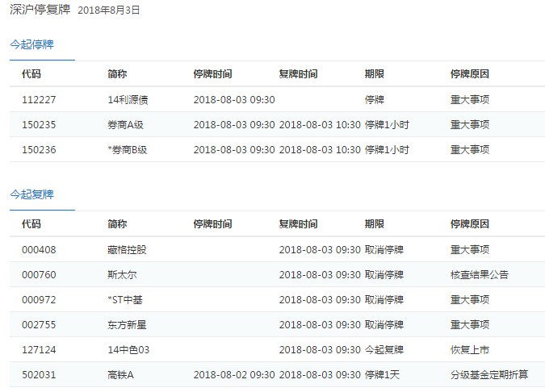Viewport: 545px width, 392px height.
Task: Open the *券商B级 fund name
Action: pos(128,150)
